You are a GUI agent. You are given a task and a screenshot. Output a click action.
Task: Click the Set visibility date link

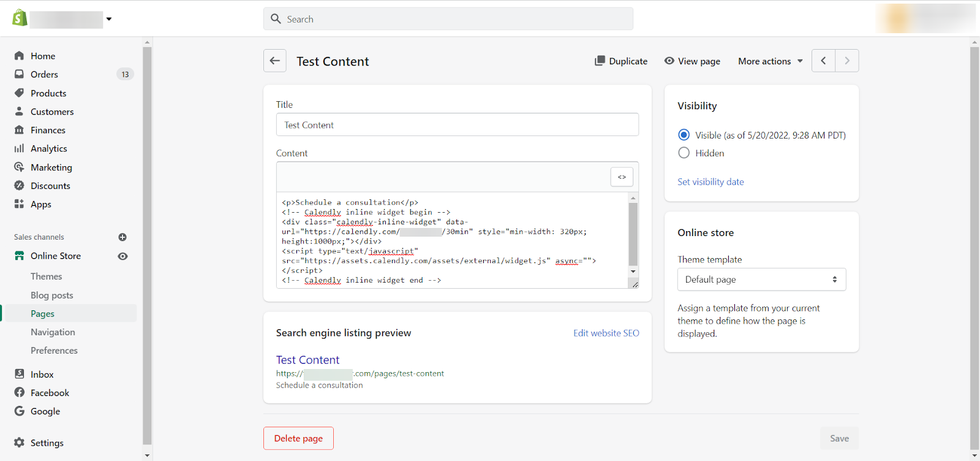coord(710,182)
